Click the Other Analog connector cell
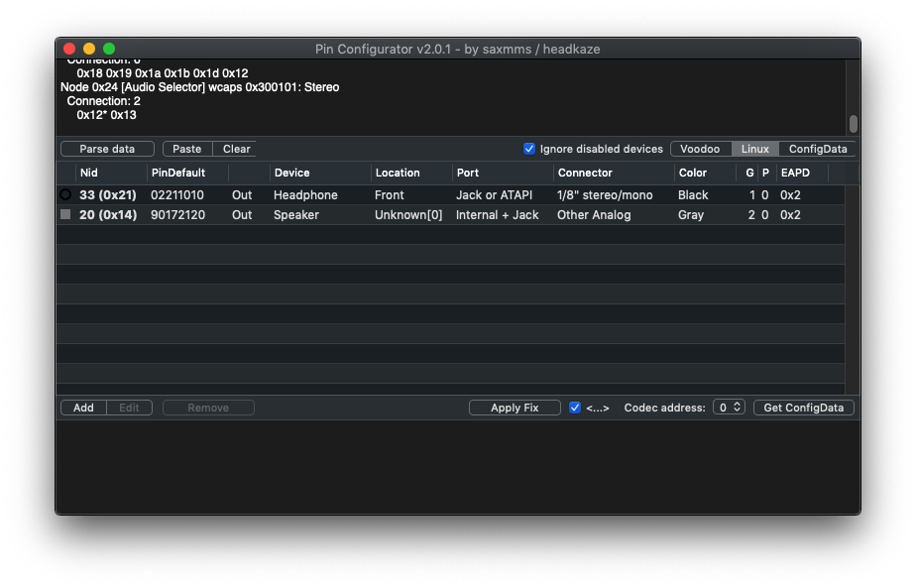The height and width of the screenshot is (588, 916). (594, 215)
